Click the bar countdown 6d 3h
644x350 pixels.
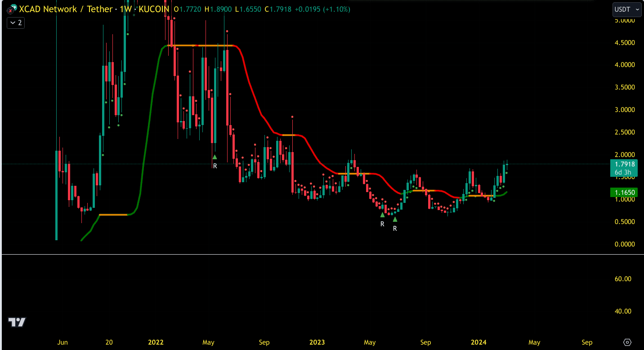[x=624, y=172]
